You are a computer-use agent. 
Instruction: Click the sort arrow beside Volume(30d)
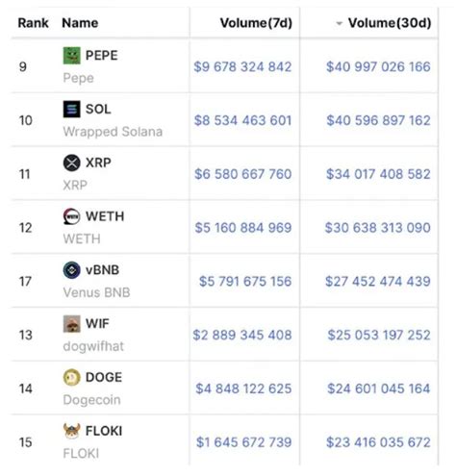[x=339, y=23]
